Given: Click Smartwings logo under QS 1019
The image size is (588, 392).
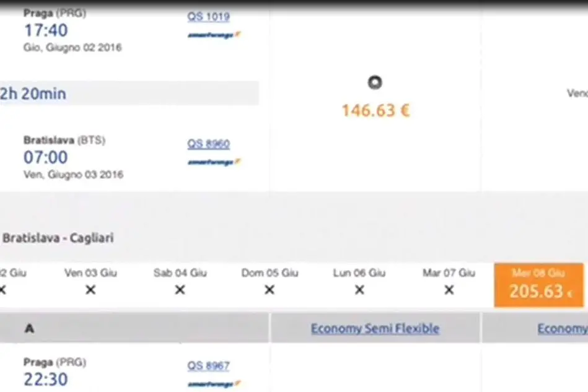Looking at the screenshot, I should pyautogui.click(x=214, y=35).
